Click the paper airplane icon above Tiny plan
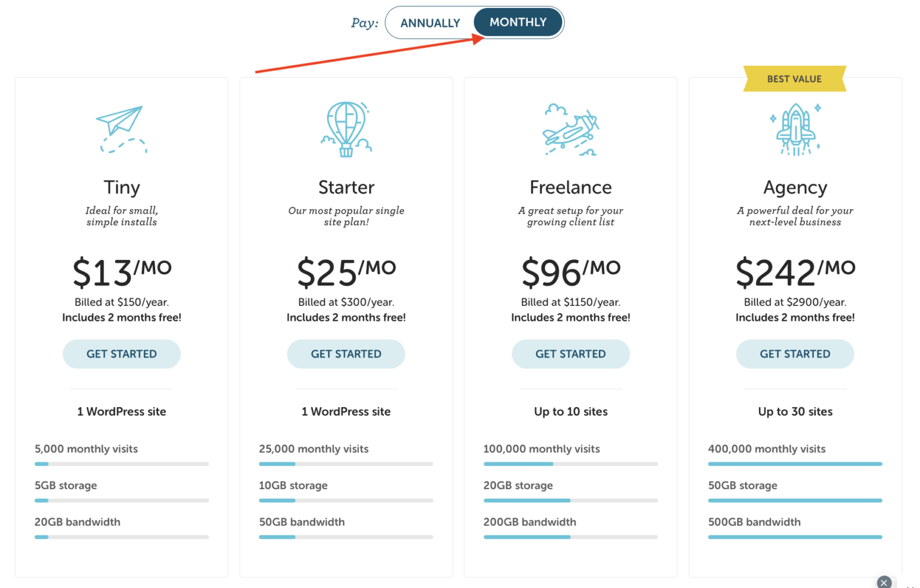920x588 pixels. [x=122, y=128]
